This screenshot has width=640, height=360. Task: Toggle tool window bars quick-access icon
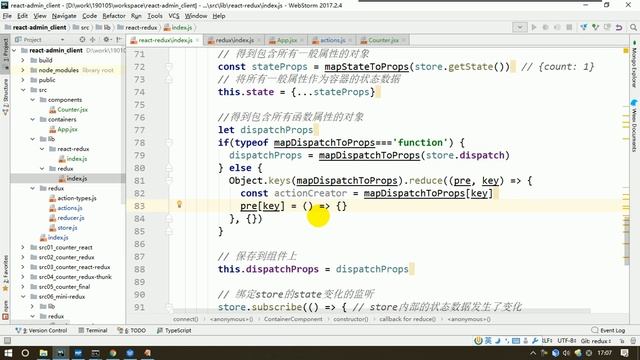[x=7, y=341]
